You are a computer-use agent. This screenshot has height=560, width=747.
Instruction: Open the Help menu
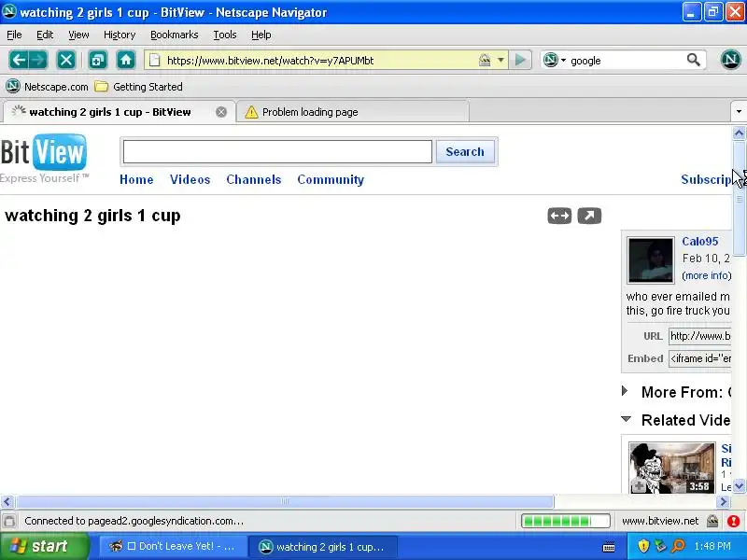pyautogui.click(x=261, y=35)
